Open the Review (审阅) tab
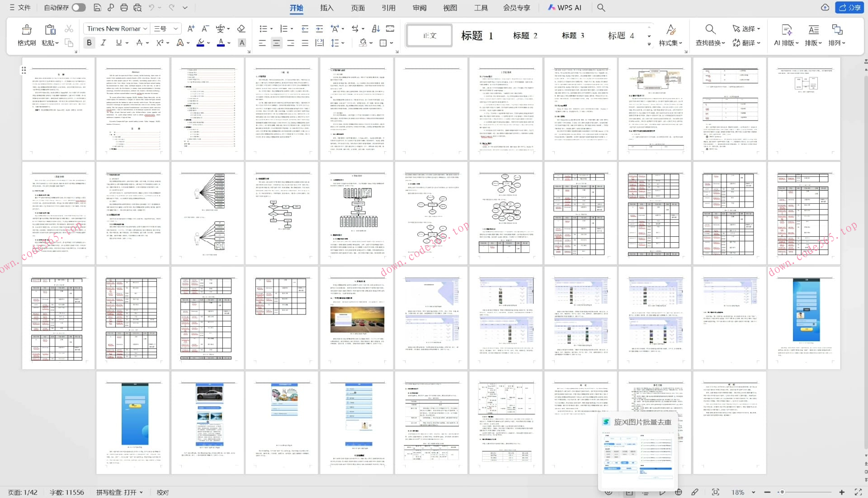Image resolution: width=868 pixels, height=498 pixels. tap(419, 8)
